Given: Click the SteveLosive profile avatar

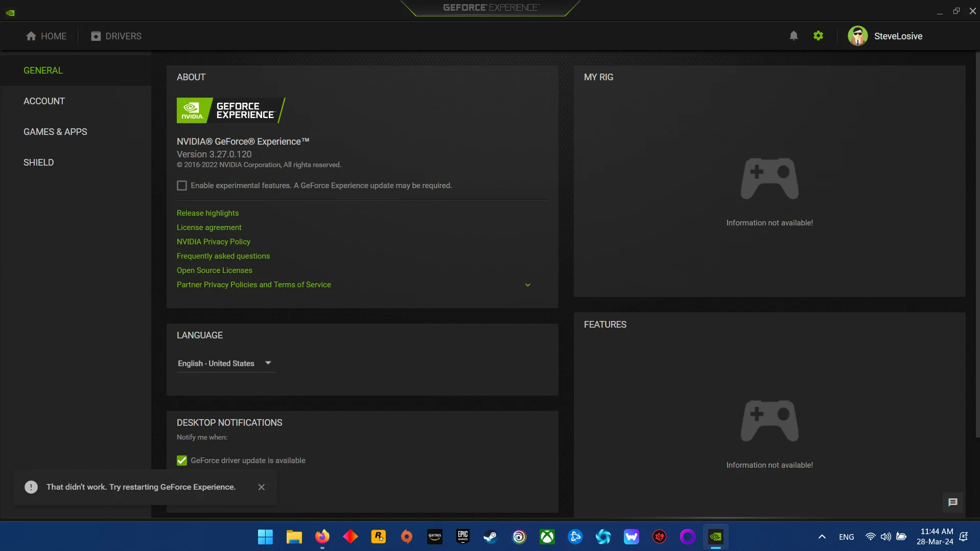Looking at the screenshot, I should coord(858,36).
